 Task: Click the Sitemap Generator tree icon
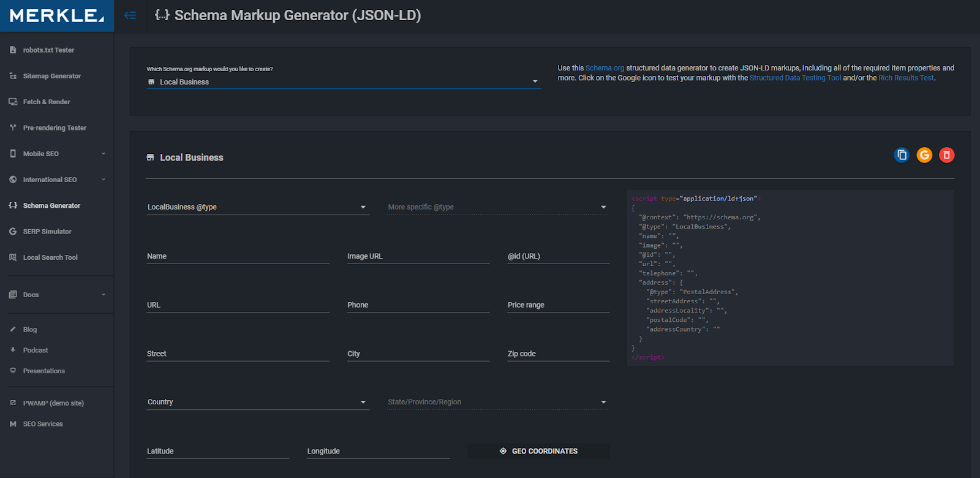(13, 76)
